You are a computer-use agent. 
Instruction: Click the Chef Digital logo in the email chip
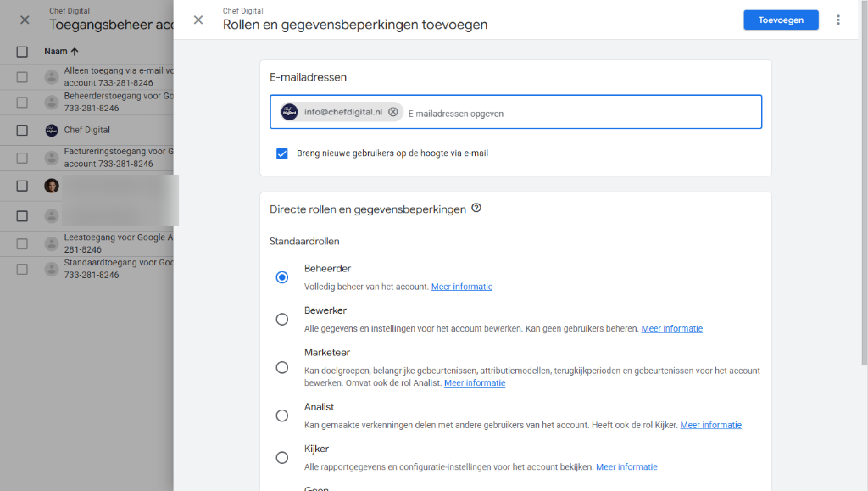290,112
